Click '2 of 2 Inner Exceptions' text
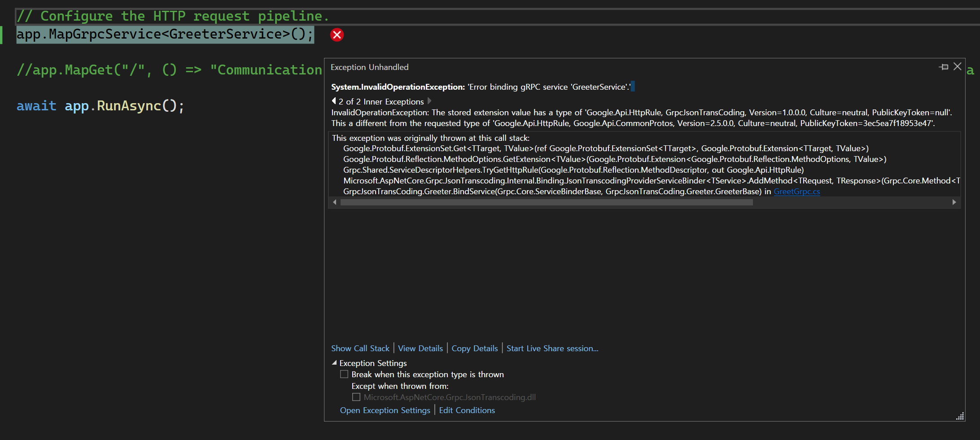This screenshot has width=980, height=440. pos(381,102)
